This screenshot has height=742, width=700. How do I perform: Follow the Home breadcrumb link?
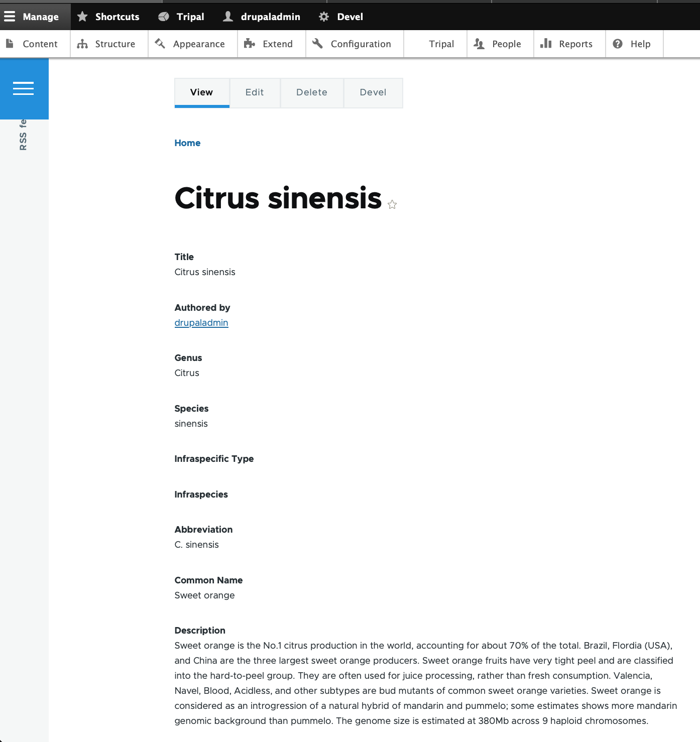pyautogui.click(x=187, y=143)
